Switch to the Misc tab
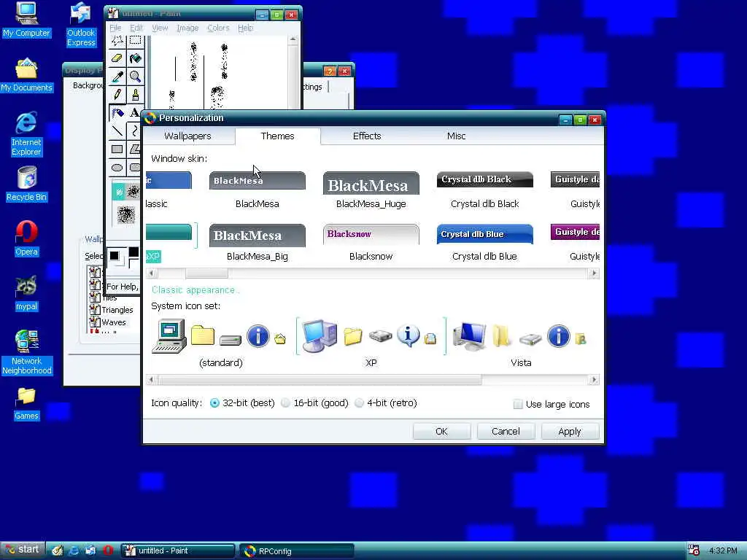Image resolution: width=747 pixels, height=560 pixels. click(x=456, y=136)
